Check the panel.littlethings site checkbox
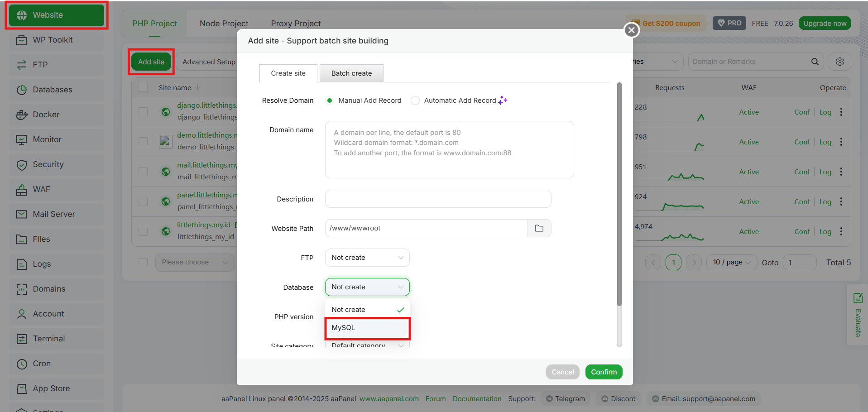Viewport: 868px width, 412px height. (x=143, y=201)
